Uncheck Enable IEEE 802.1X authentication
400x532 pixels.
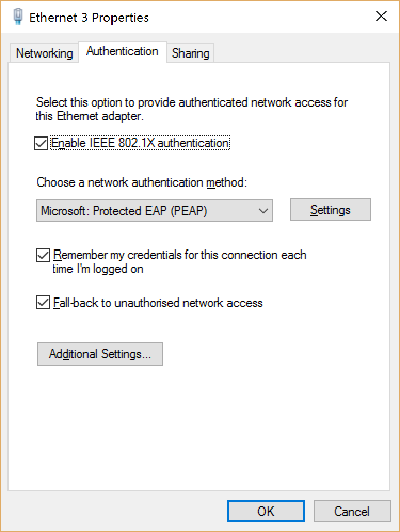click(41, 143)
